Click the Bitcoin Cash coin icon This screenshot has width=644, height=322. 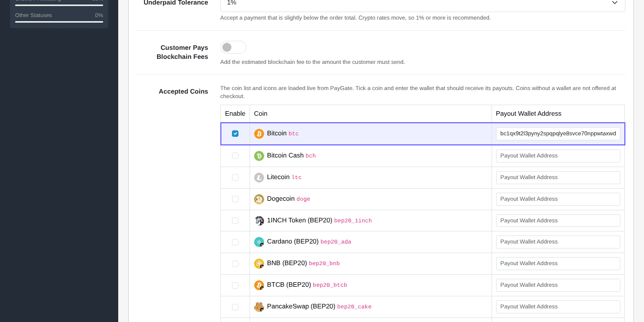pos(259,156)
